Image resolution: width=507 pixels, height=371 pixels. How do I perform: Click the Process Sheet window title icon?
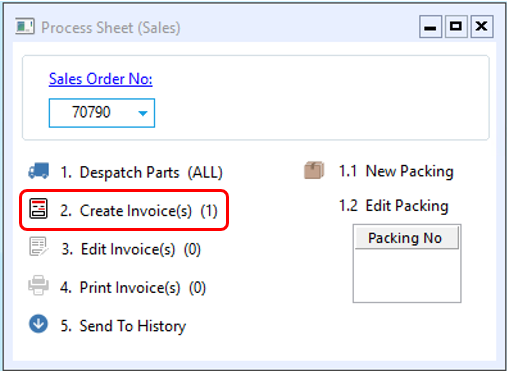point(25,26)
